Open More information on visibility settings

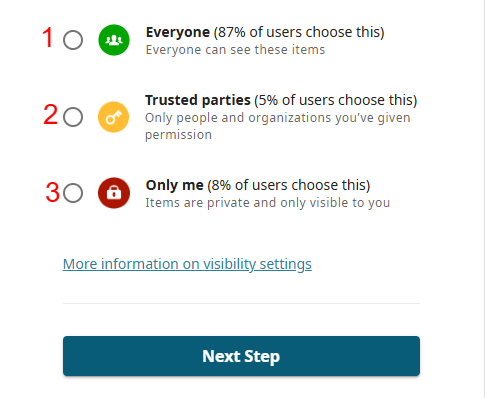pos(187,264)
